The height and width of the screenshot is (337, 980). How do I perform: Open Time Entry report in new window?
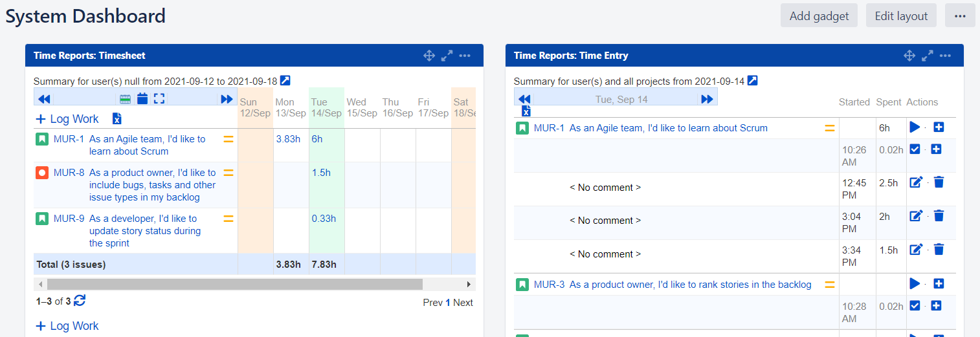pyautogui.click(x=752, y=81)
